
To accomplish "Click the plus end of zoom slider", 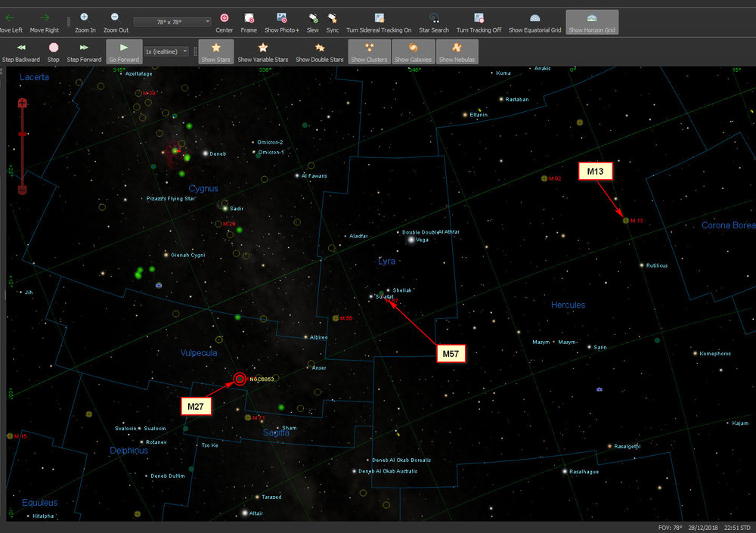I will coord(22,103).
